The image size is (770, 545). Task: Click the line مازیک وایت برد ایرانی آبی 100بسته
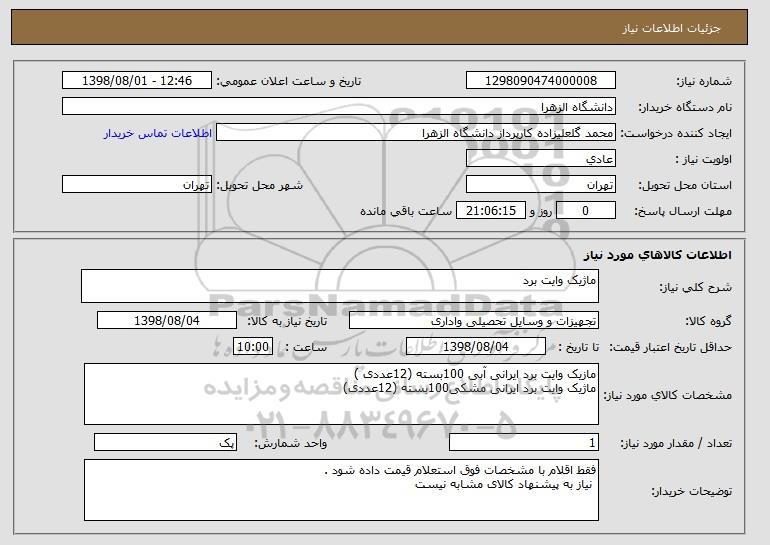pyautogui.click(x=475, y=374)
